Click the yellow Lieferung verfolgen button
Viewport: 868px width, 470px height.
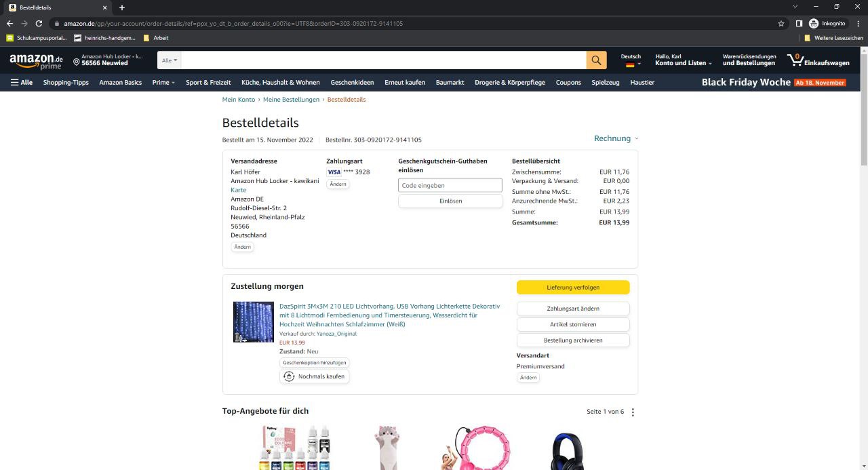[573, 288]
